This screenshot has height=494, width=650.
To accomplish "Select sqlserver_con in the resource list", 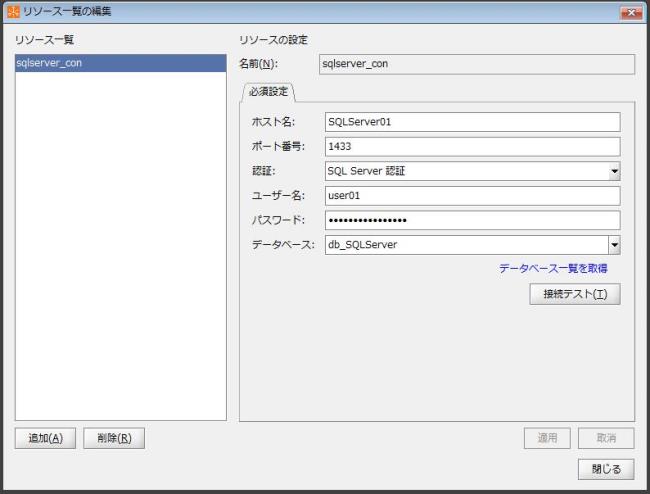I will pyautogui.click(x=120, y=64).
